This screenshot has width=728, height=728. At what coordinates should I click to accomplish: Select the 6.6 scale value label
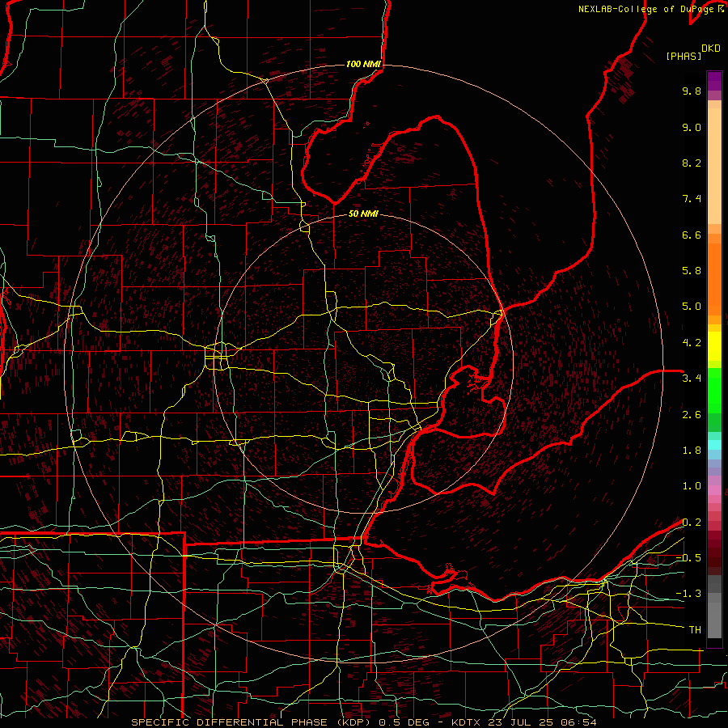(692, 235)
